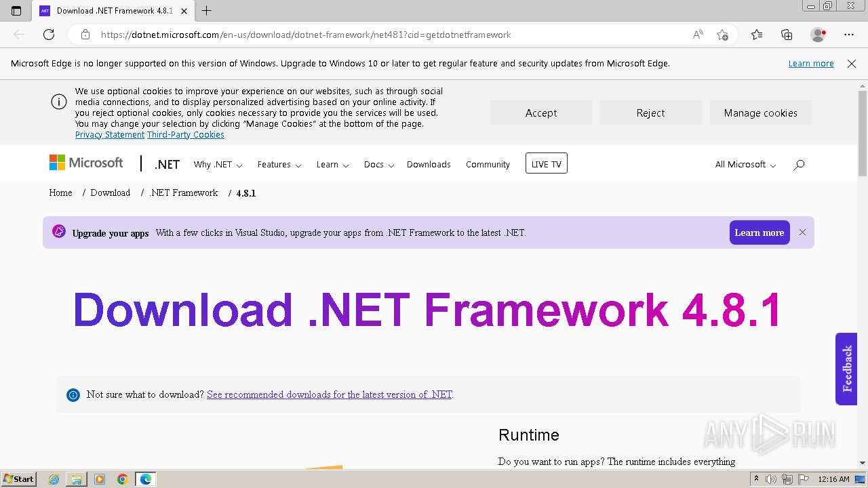This screenshot has width=868, height=488.
Task: Open Downloads in the nav bar
Action: 429,165
